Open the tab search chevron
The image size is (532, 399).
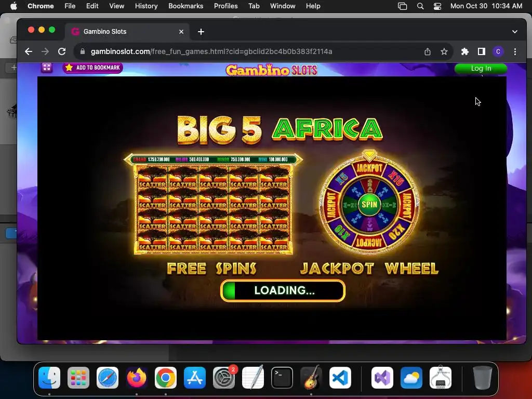515,32
